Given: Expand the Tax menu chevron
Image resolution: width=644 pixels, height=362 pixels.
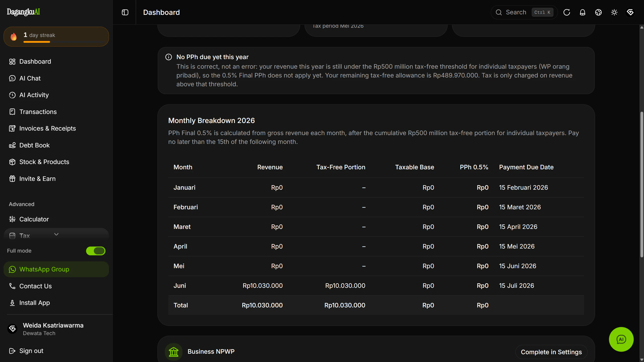Looking at the screenshot, I should pos(56,234).
